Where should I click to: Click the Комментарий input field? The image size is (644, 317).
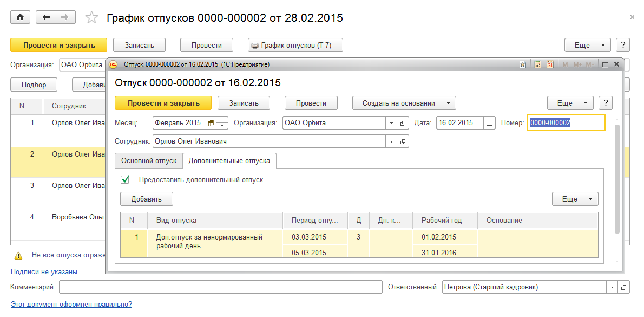220,287
